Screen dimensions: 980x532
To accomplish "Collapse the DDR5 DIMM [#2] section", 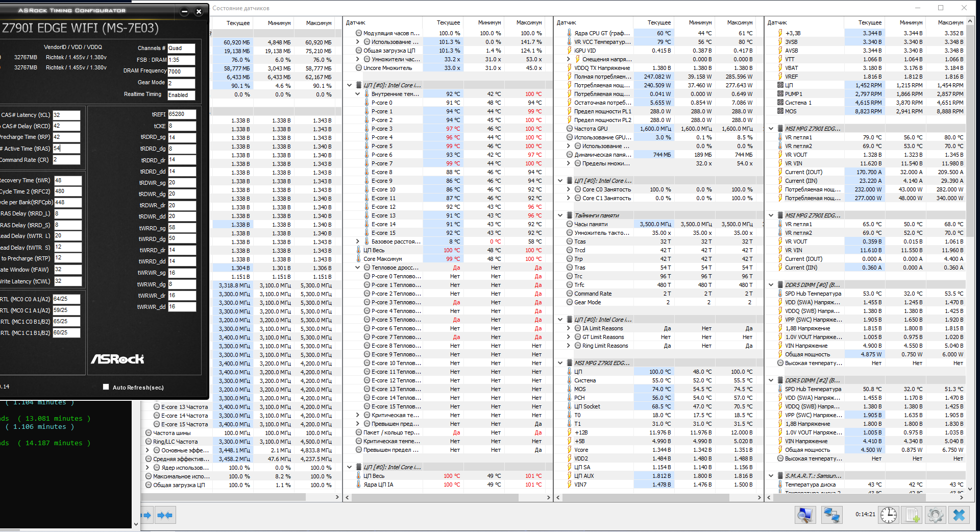I will (x=771, y=380).
